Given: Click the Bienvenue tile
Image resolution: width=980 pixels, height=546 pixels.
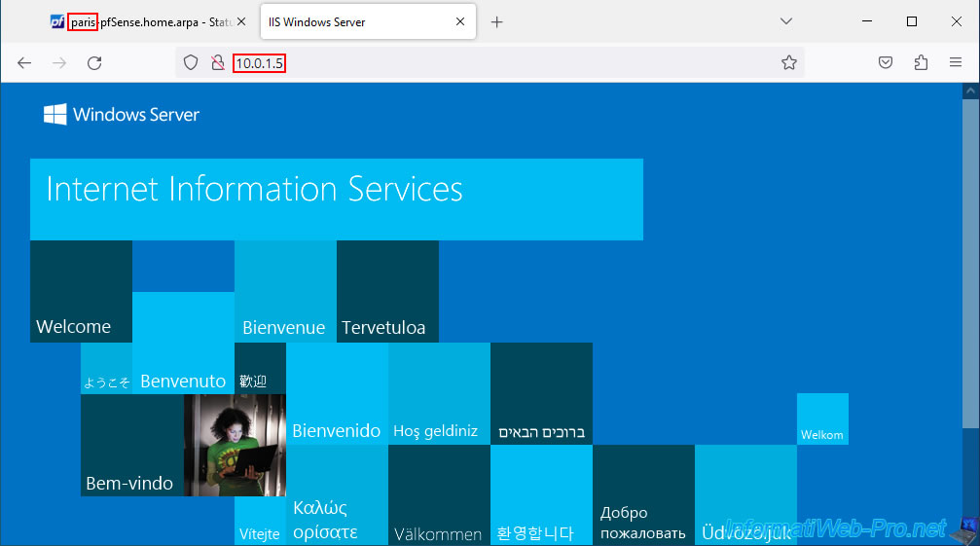Looking at the screenshot, I should pos(285,291).
